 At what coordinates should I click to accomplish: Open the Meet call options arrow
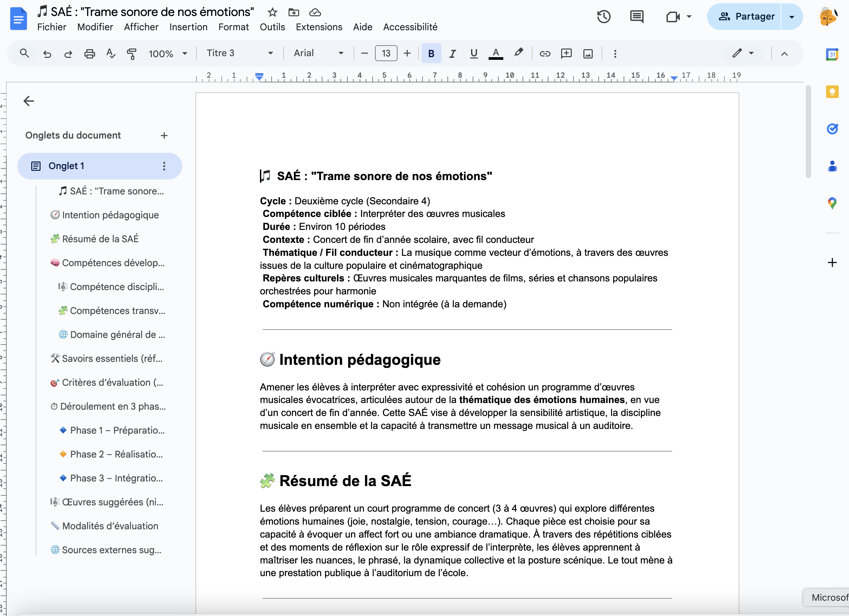(689, 17)
